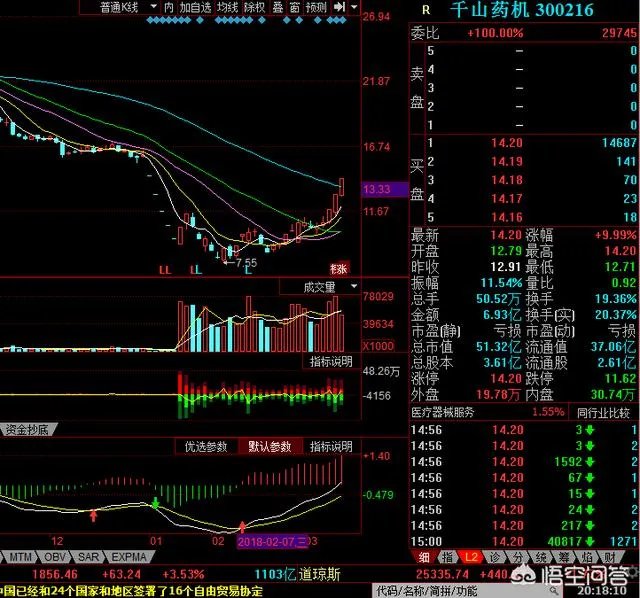Click the 窗 window icon
The image size is (640, 598).
click(x=296, y=7)
